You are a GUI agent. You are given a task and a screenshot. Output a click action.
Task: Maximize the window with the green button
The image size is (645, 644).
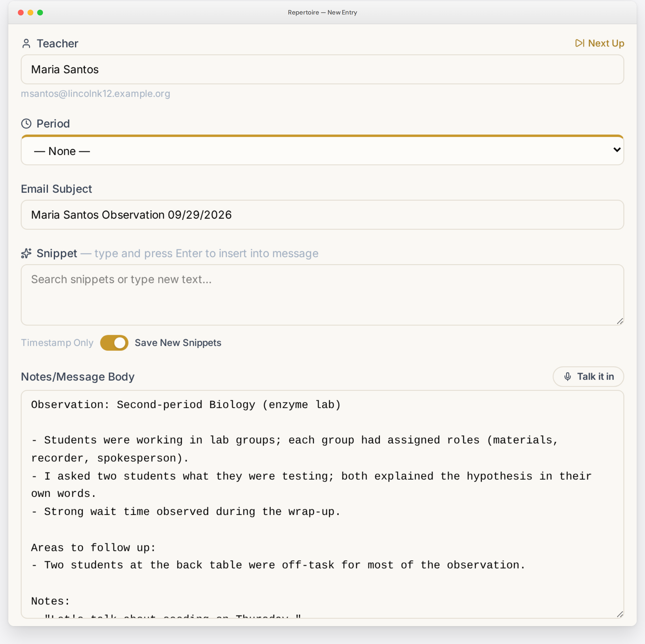(x=40, y=12)
